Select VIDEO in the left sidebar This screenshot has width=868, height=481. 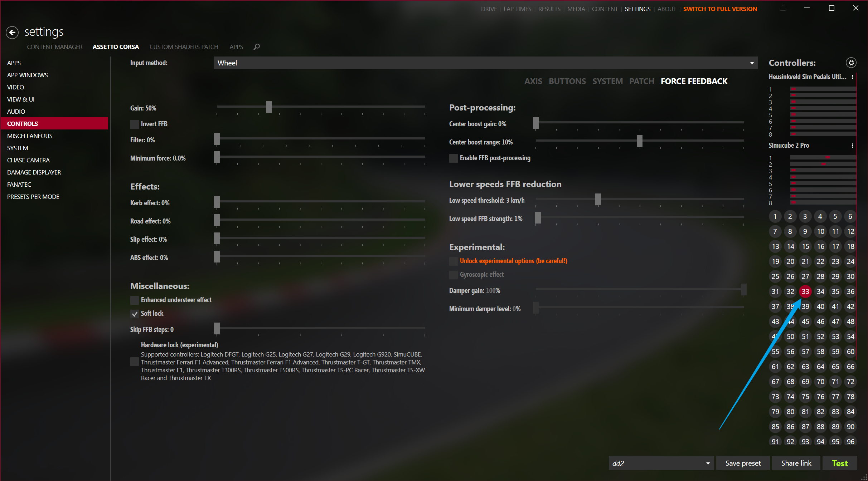(15, 87)
